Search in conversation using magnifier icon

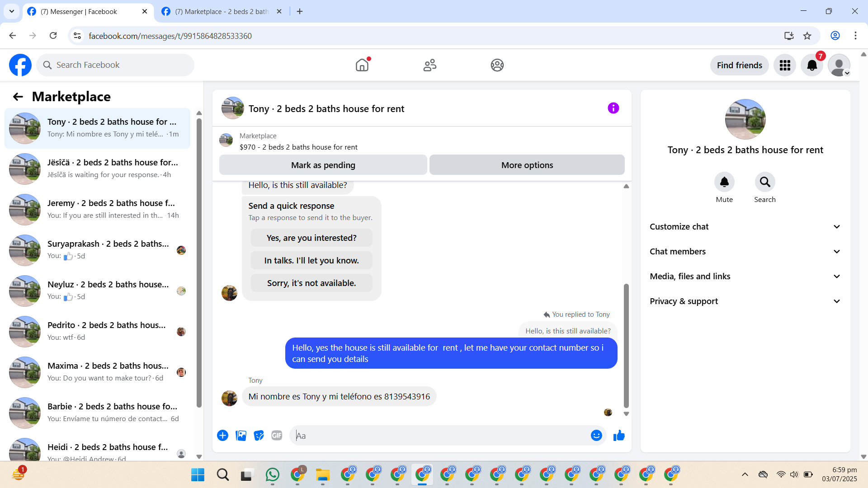click(764, 182)
